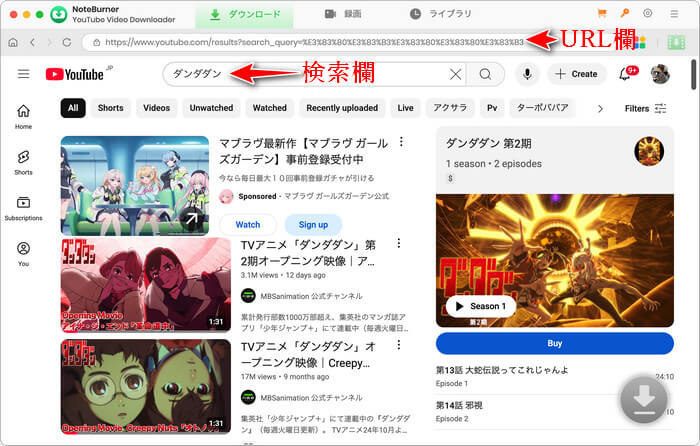Open Shorts in YouTube sidebar
Screen dimensions: 700x446
[24, 162]
